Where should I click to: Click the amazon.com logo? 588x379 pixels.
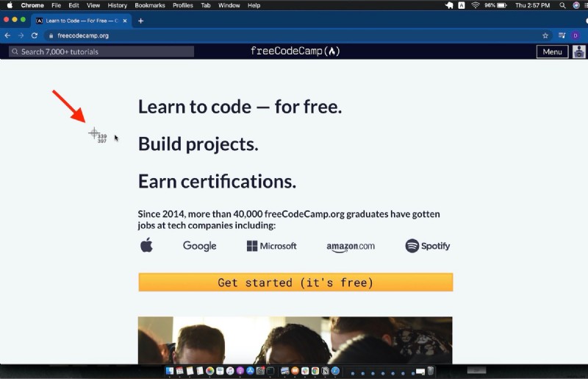click(351, 247)
